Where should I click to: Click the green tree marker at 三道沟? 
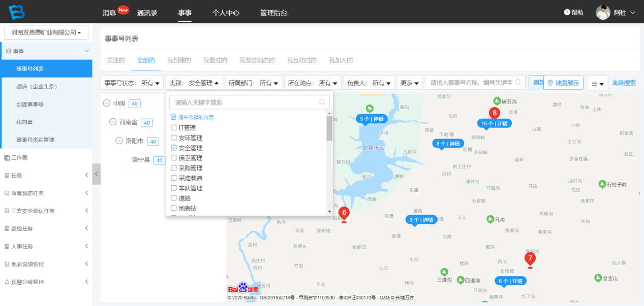tap(444, 272)
